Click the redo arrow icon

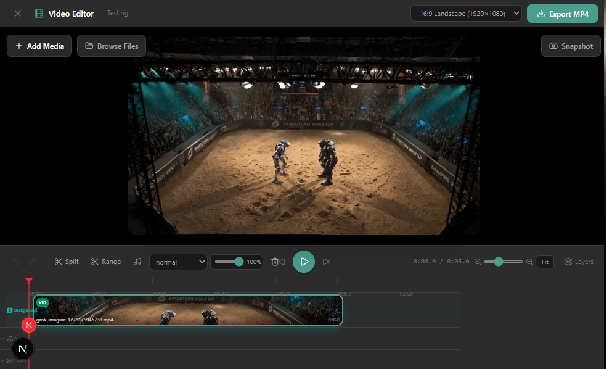32,262
